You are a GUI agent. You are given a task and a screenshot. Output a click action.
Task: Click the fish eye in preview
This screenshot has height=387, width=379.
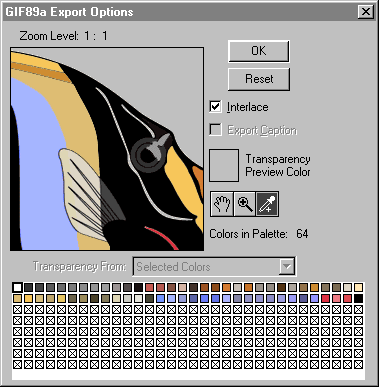click(x=147, y=154)
